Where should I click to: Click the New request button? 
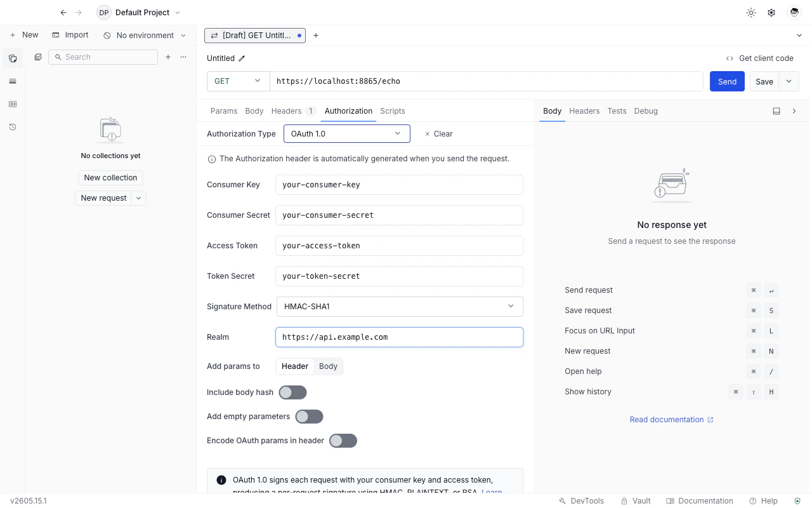[104, 198]
